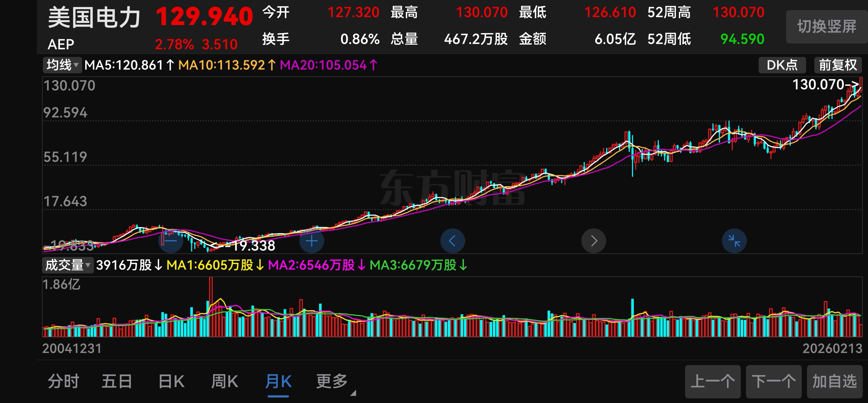Open the 均线 indicator dropdown
Screen dimensions: 868x403
(62, 65)
